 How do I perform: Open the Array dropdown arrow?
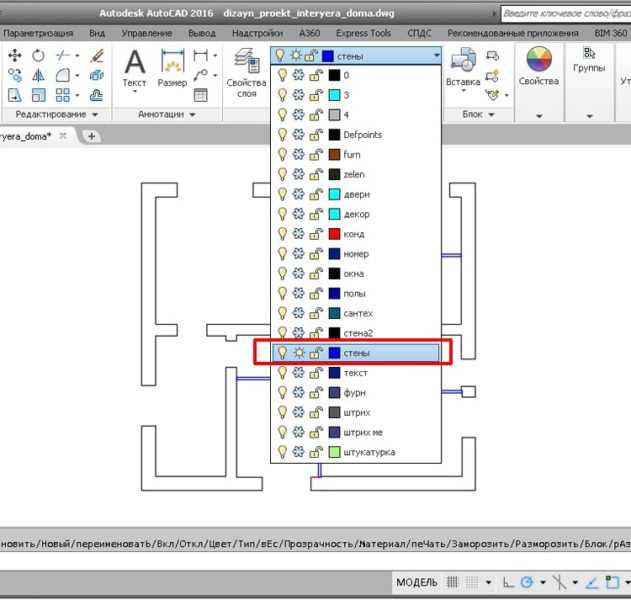click(x=77, y=95)
